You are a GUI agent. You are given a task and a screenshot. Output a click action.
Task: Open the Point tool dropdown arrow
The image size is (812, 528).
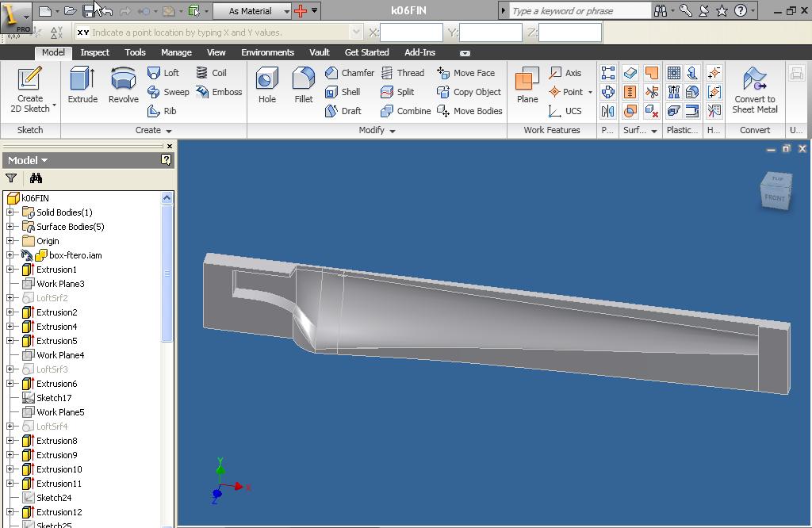pos(590,92)
